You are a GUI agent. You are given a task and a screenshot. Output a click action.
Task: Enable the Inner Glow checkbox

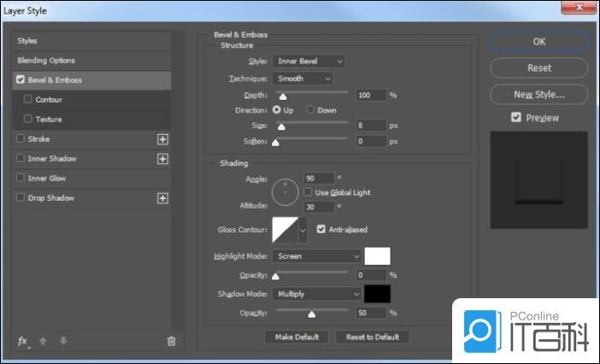pos(21,178)
